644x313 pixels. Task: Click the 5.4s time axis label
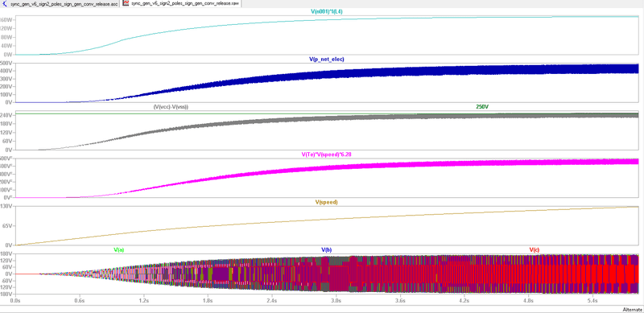(592, 301)
